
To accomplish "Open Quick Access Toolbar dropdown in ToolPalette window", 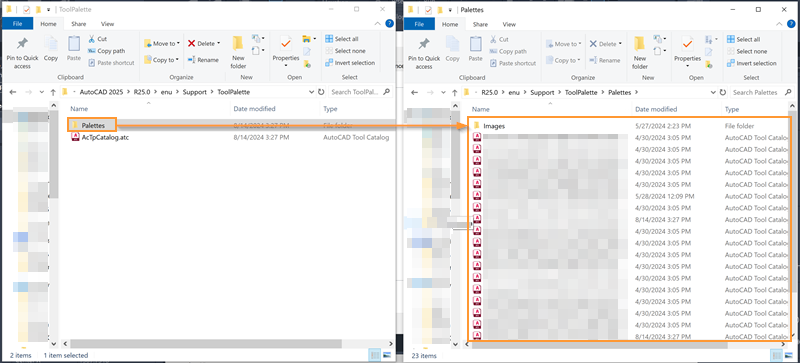I will coord(48,10).
